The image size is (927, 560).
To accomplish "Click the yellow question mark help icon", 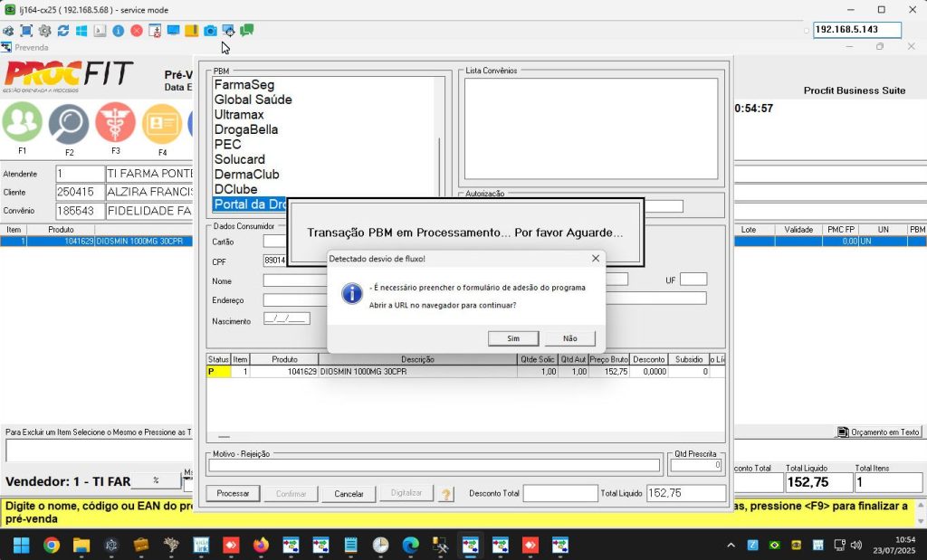I will (x=446, y=494).
